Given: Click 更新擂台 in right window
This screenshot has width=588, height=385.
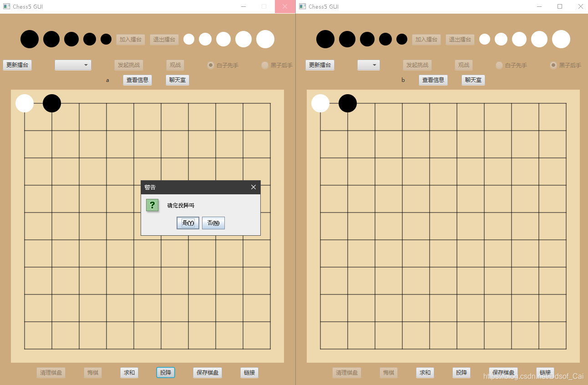Looking at the screenshot, I should click(320, 65).
